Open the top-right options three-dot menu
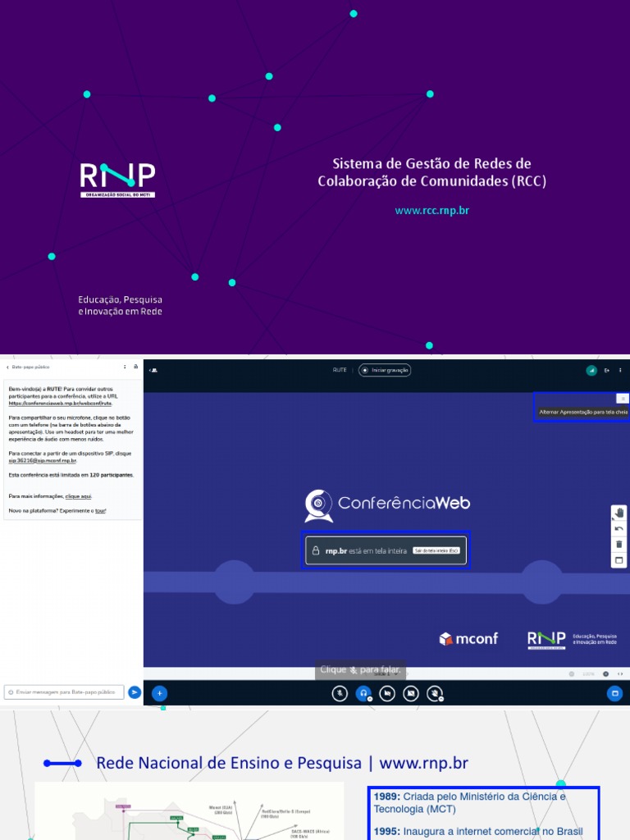Viewport: 630px width, 840px height. coord(620,370)
